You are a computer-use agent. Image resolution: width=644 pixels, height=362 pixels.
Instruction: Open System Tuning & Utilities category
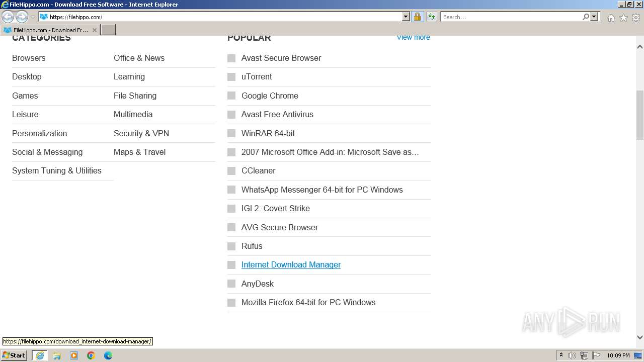tap(57, 170)
